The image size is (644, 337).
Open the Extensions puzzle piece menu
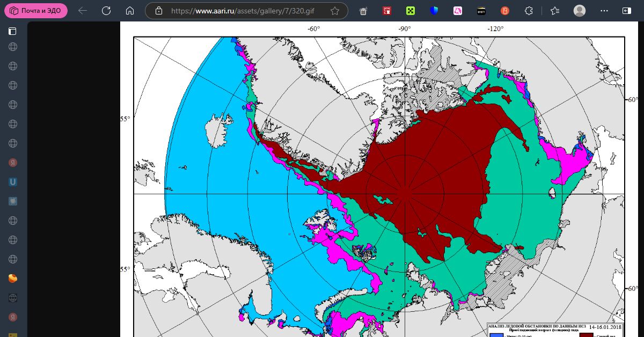pos(529,11)
